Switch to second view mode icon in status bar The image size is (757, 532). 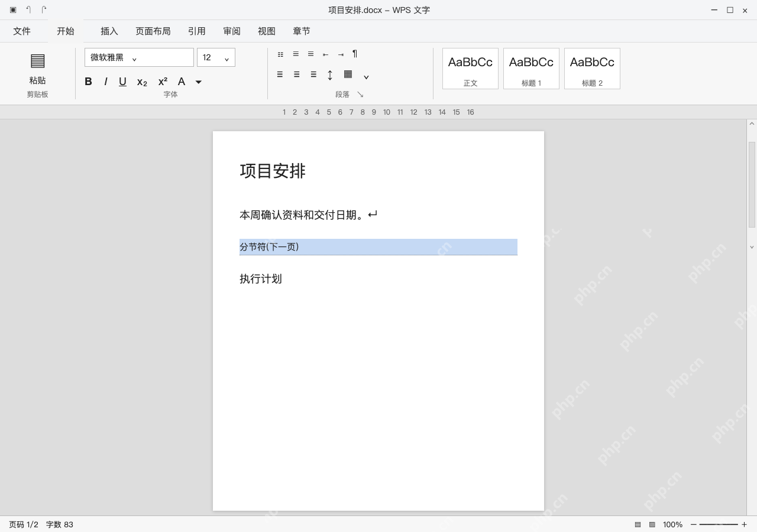click(652, 524)
